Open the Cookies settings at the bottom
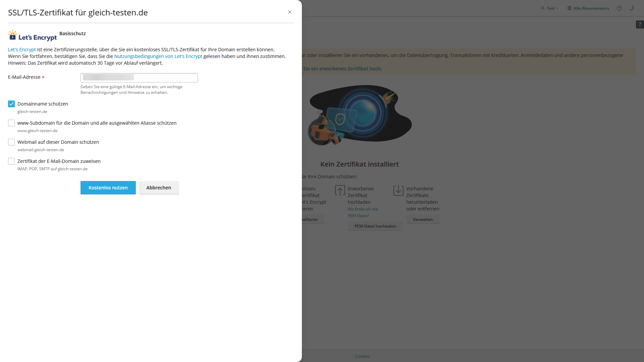This screenshot has width=644, height=362. (362, 356)
